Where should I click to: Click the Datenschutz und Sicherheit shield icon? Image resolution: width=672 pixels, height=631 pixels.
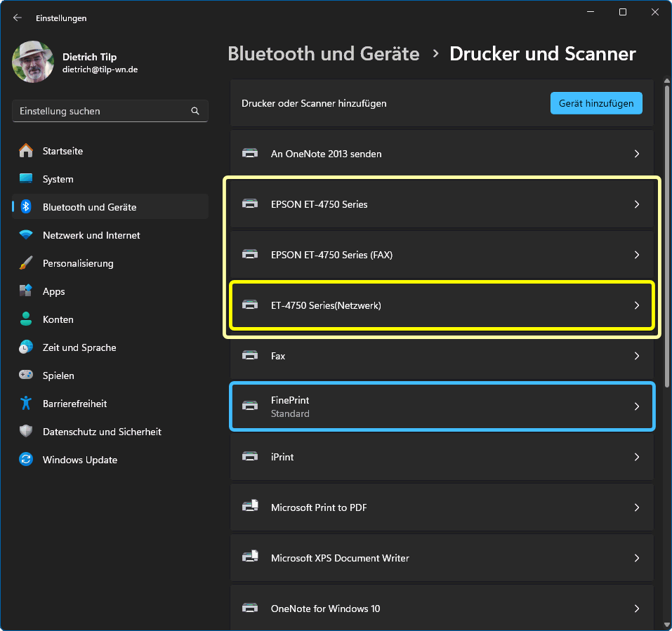point(26,432)
